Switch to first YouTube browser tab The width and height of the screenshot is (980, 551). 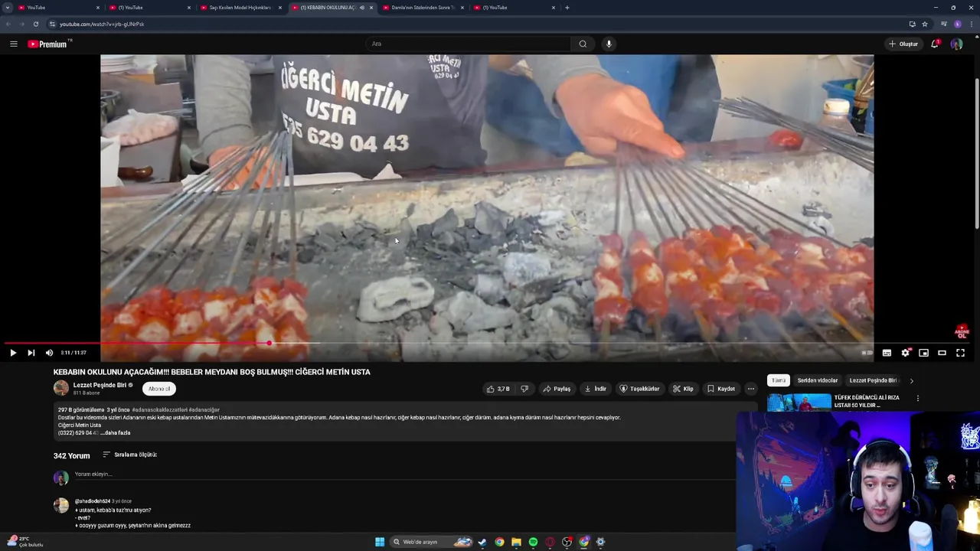coord(57,8)
